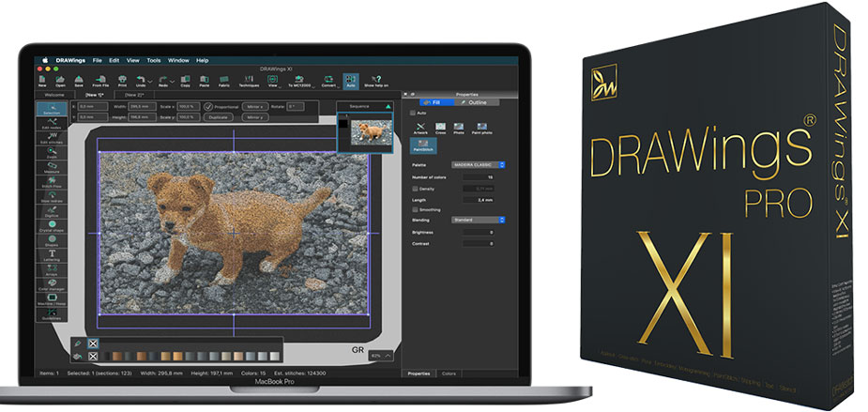The height and width of the screenshot is (412, 868).
Task: Click the New document toolbar icon
Action: 42,82
